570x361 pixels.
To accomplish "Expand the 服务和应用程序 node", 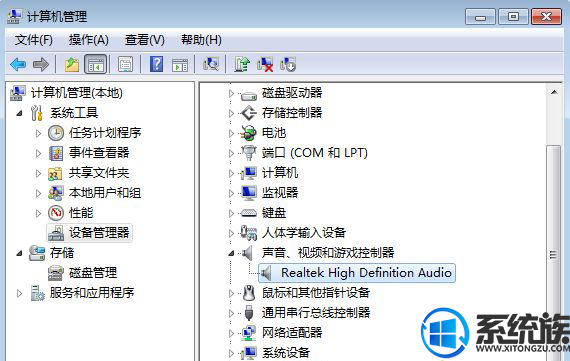I will pos(19,293).
